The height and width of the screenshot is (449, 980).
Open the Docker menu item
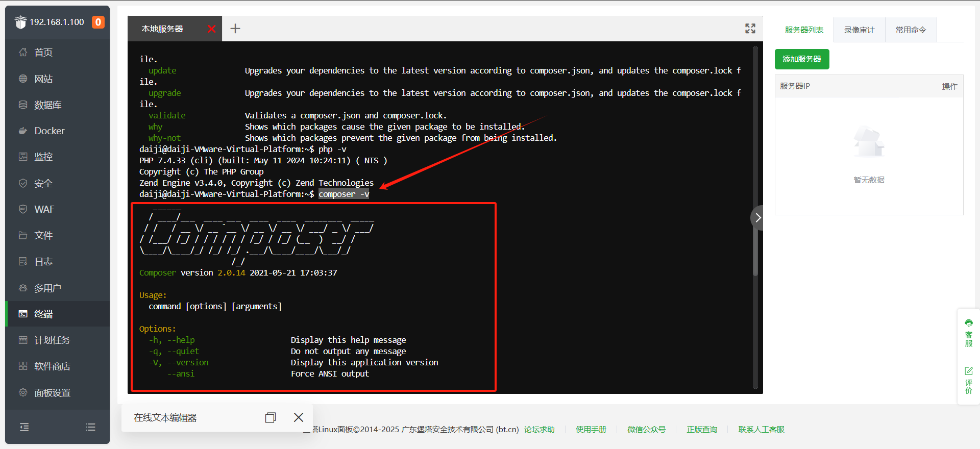(x=57, y=131)
